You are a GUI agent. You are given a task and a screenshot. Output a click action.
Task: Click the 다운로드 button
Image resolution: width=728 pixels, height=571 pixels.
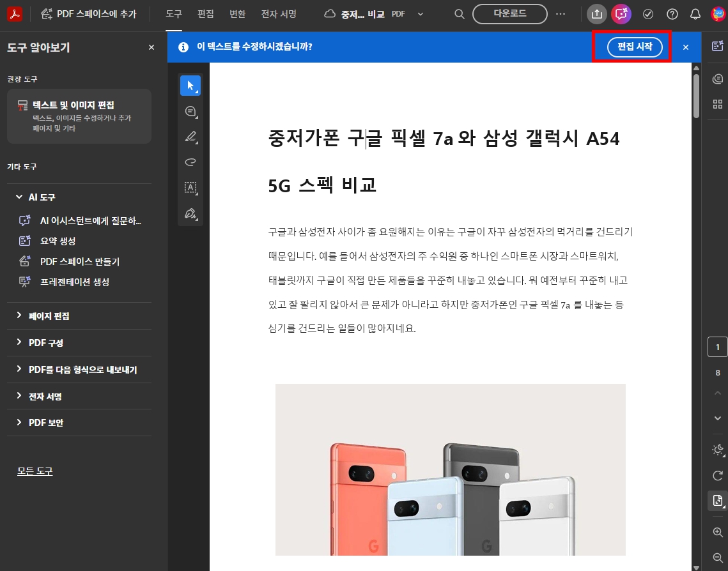click(x=510, y=14)
